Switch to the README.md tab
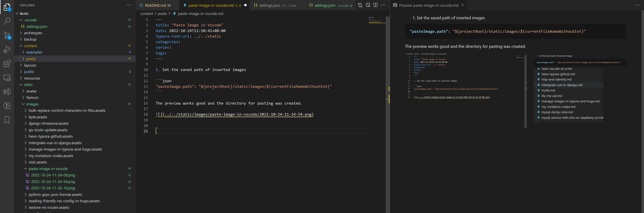The image size is (644, 213). point(155,5)
